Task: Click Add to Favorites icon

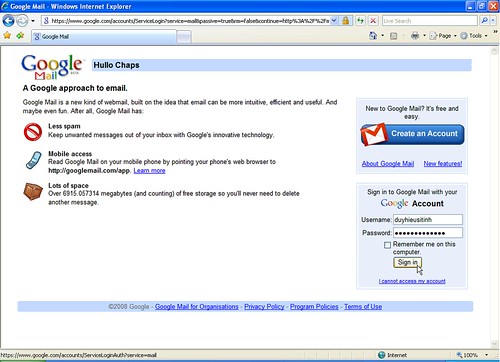Action: (20, 35)
